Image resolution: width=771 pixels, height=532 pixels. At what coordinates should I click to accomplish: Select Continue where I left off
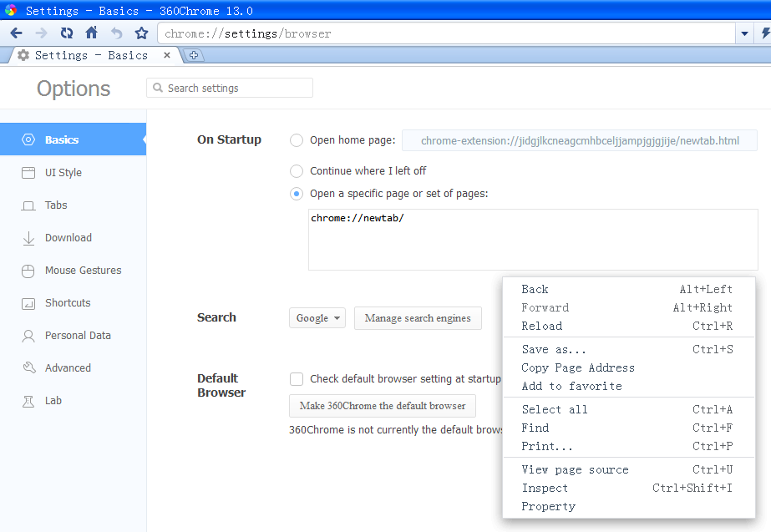tap(297, 171)
